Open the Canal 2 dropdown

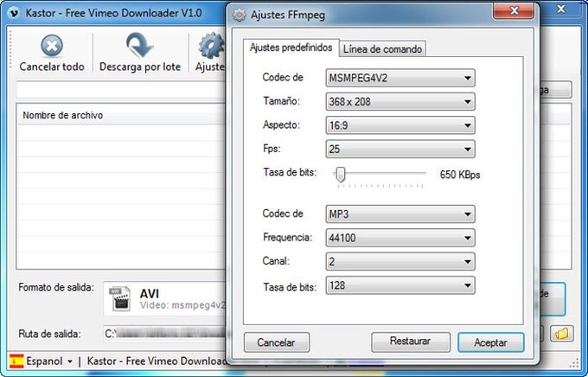pos(400,261)
